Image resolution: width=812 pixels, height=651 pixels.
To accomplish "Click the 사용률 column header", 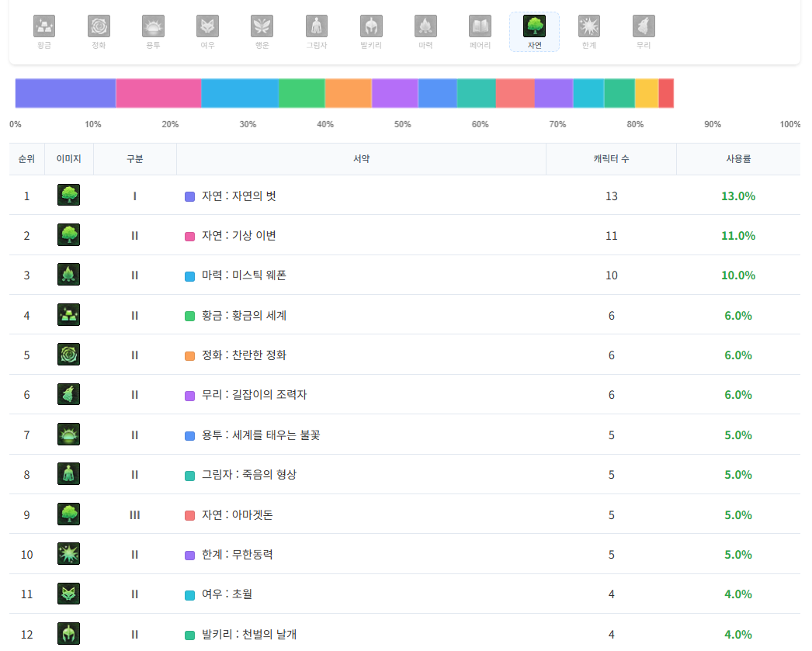I will (737, 159).
